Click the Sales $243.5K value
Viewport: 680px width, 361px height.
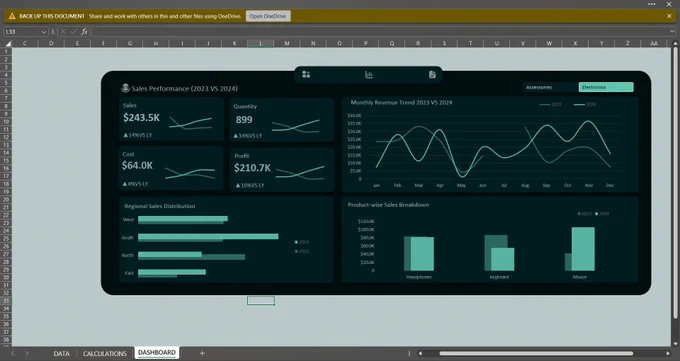(141, 118)
